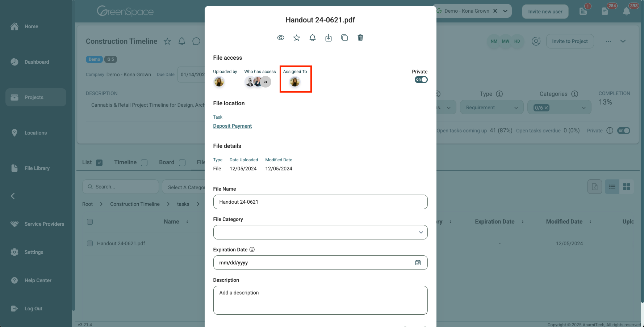
Task: Click the Type info icon
Action: click(x=499, y=94)
